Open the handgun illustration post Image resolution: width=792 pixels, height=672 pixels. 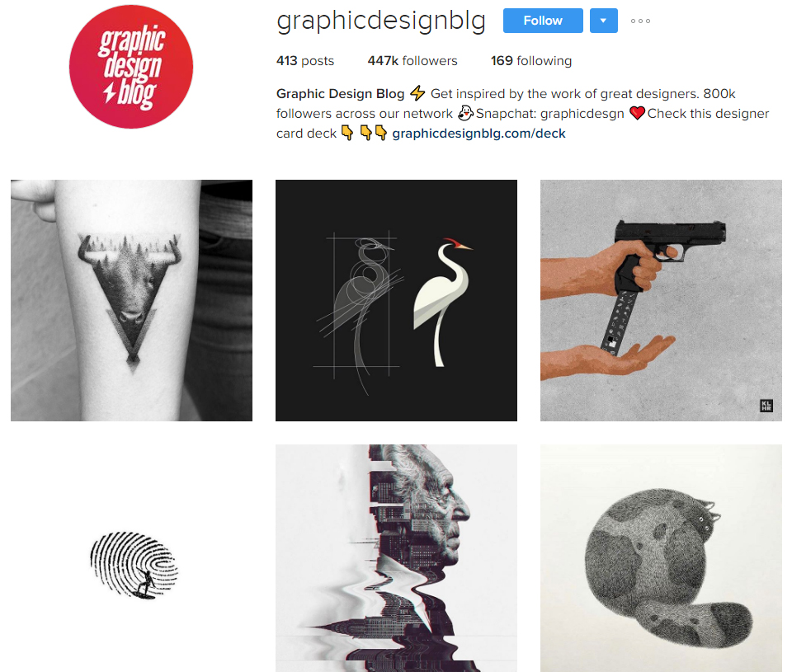pyautogui.click(x=661, y=300)
